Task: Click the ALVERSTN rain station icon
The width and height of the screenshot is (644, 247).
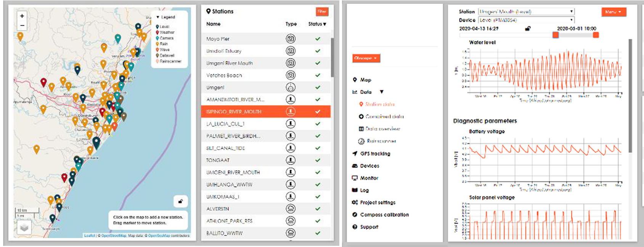Action: pyautogui.click(x=291, y=209)
